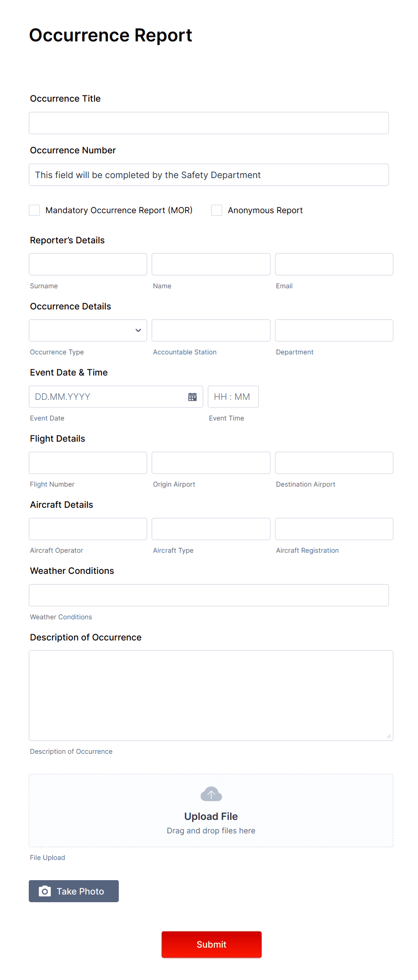Open the Event Date calendar picker
This screenshot has height=980, width=418.
pos(193,397)
